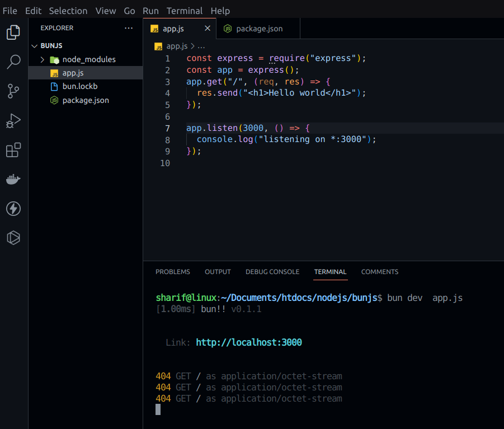Click the console.log listening line

click(286, 139)
